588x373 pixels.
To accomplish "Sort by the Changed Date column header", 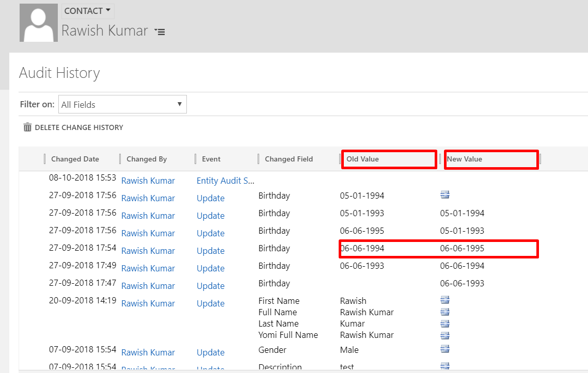I will coord(75,159).
